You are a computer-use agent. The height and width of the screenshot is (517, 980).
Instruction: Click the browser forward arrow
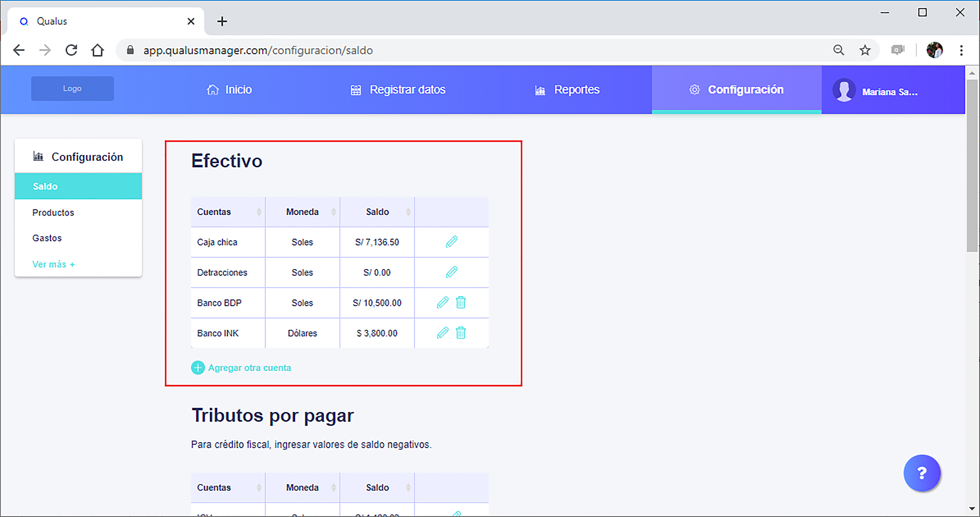coord(45,50)
